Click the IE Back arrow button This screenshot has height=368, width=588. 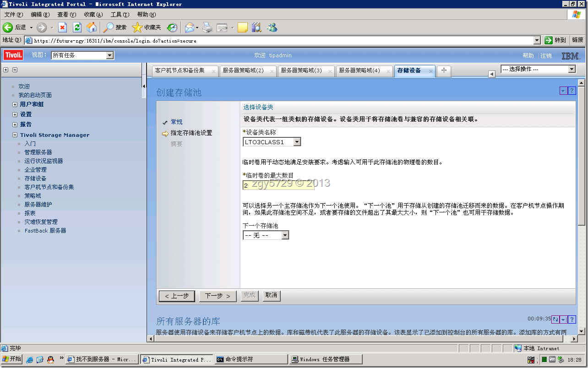(x=7, y=27)
